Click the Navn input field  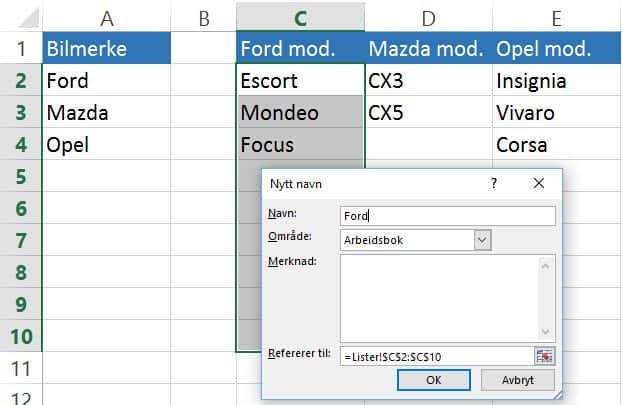[x=447, y=216]
